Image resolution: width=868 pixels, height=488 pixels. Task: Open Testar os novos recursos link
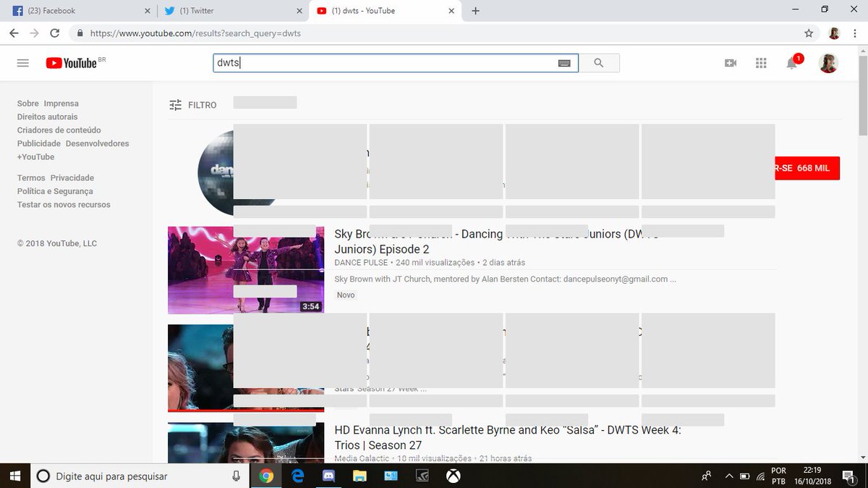[64, 205]
